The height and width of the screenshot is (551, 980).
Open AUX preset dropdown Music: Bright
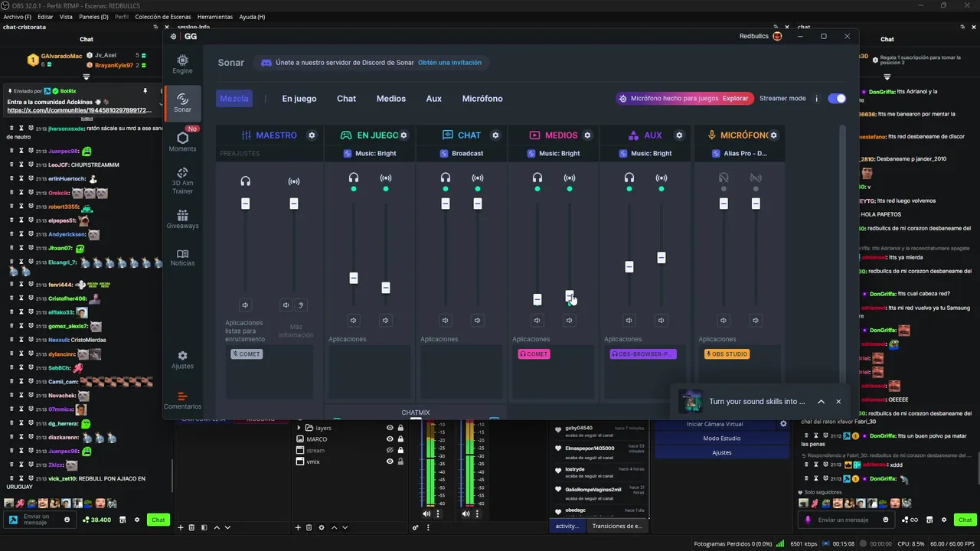point(645,153)
